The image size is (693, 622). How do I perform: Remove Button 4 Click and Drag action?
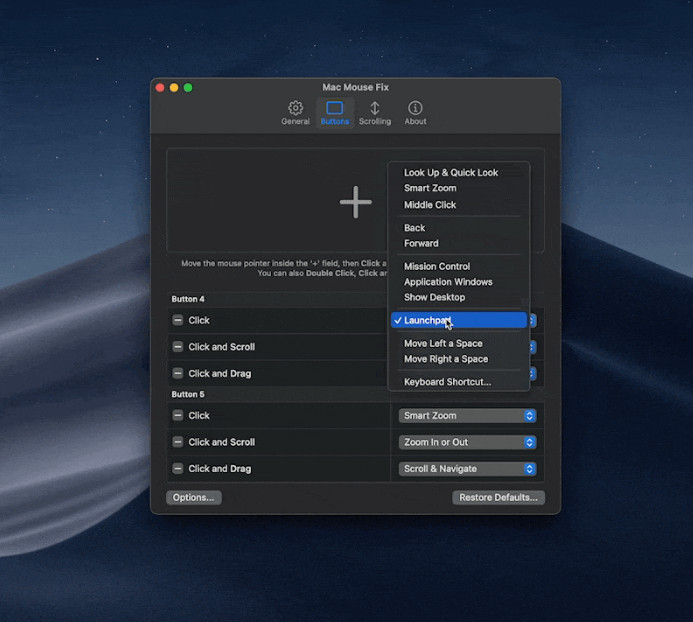[x=178, y=374]
